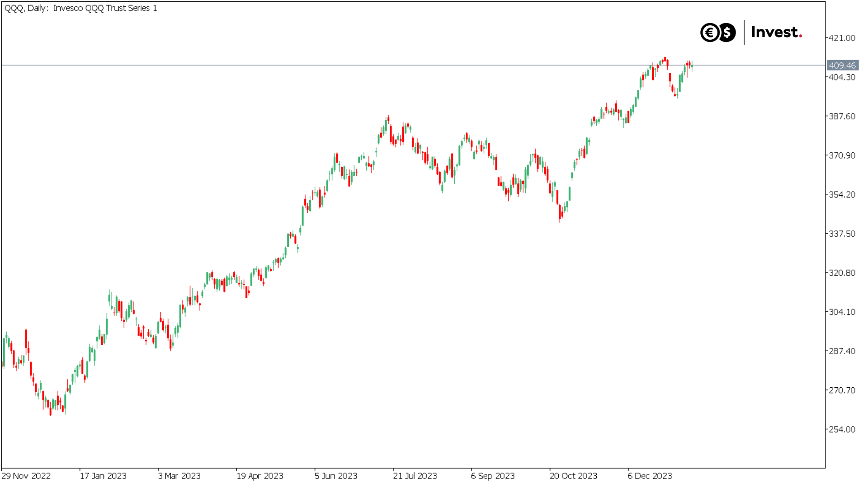868x488 pixels.
Task: Select the current price label 409.46
Action: (x=842, y=66)
